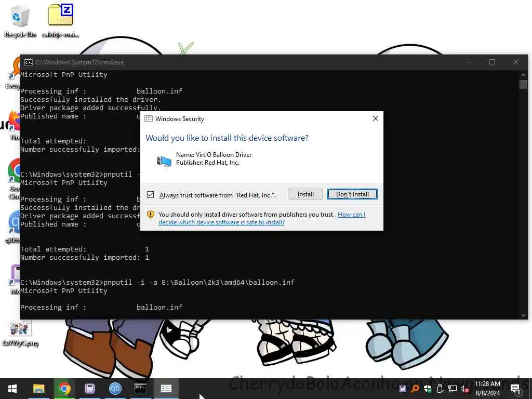The height and width of the screenshot is (399, 532).
Task: Minimize the cmd.exe window
Action: [x=469, y=62]
